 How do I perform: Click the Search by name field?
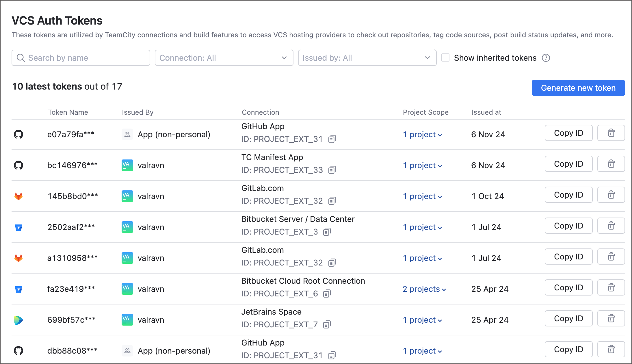81,58
